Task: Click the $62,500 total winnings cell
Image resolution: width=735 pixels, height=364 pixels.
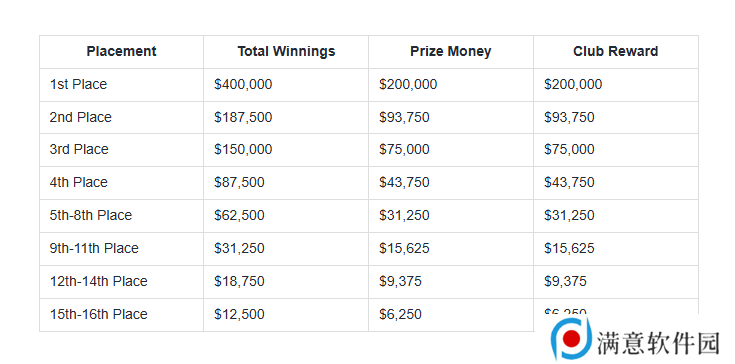Action: tap(239, 215)
